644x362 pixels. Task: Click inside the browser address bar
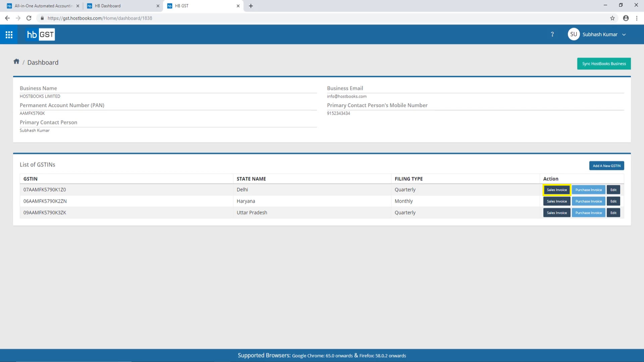pos(168,18)
